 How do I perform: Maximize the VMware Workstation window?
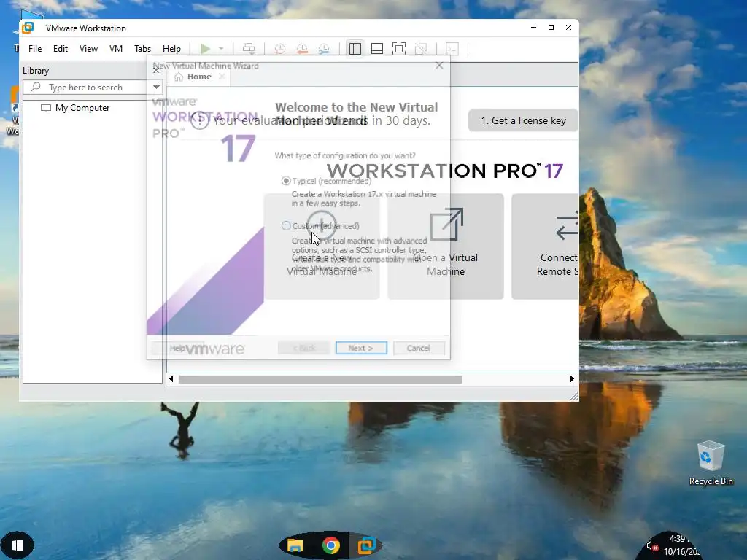(x=551, y=28)
